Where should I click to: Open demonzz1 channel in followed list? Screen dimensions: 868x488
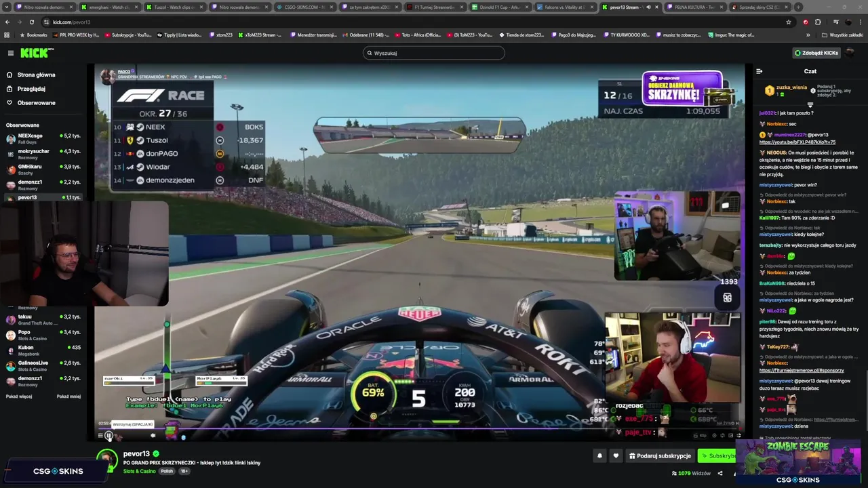[x=43, y=184]
